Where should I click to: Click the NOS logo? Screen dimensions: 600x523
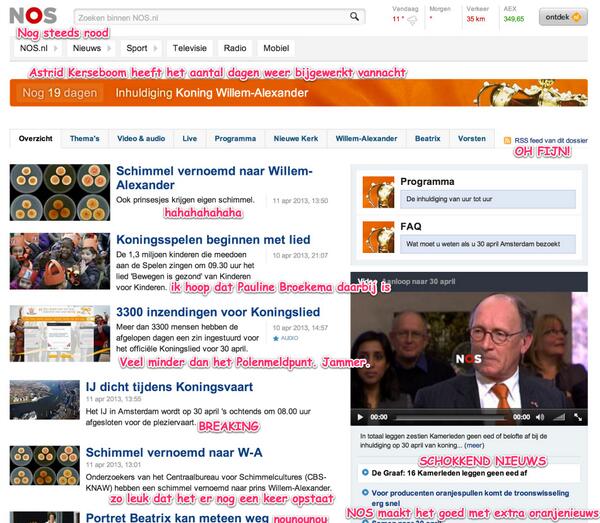point(33,16)
